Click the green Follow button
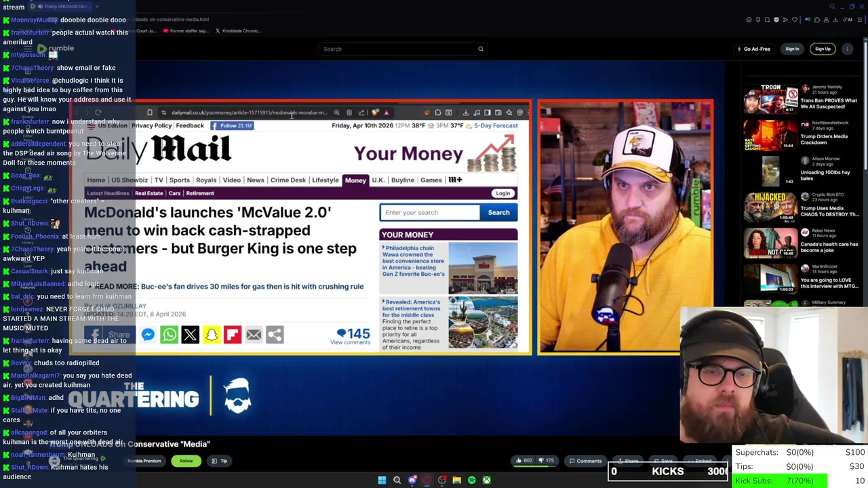The width and height of the screenshot is (868, 488). coord(186,461)
